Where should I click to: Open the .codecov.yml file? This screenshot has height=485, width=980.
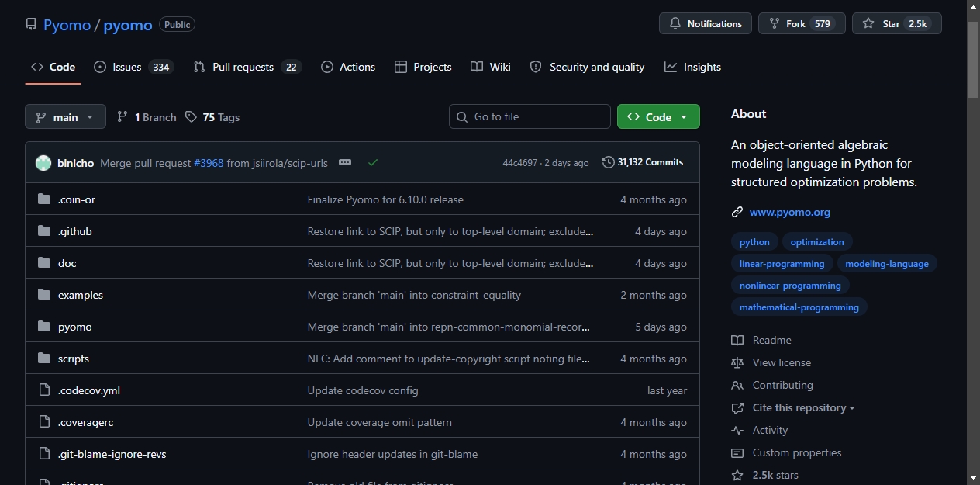click(x=89, y=390)
